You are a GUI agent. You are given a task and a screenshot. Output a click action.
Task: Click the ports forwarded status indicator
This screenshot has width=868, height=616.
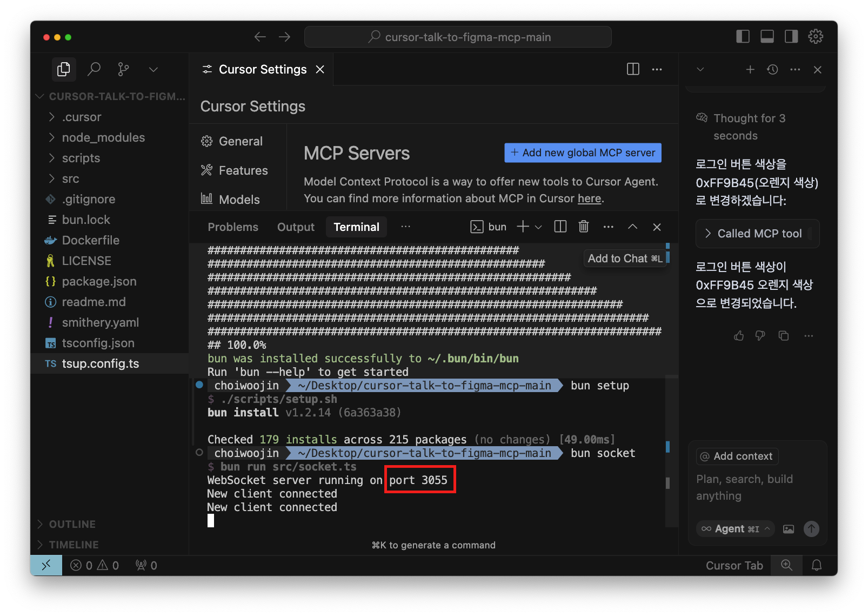click(146, 565)
